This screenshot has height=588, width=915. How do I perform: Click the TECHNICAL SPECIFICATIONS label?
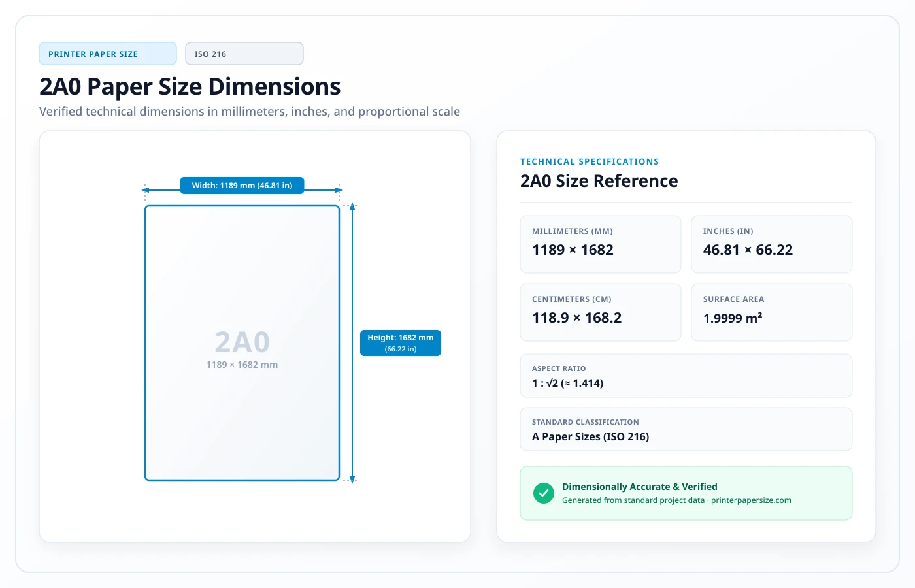pyautogui.click(x=590, y=161)
